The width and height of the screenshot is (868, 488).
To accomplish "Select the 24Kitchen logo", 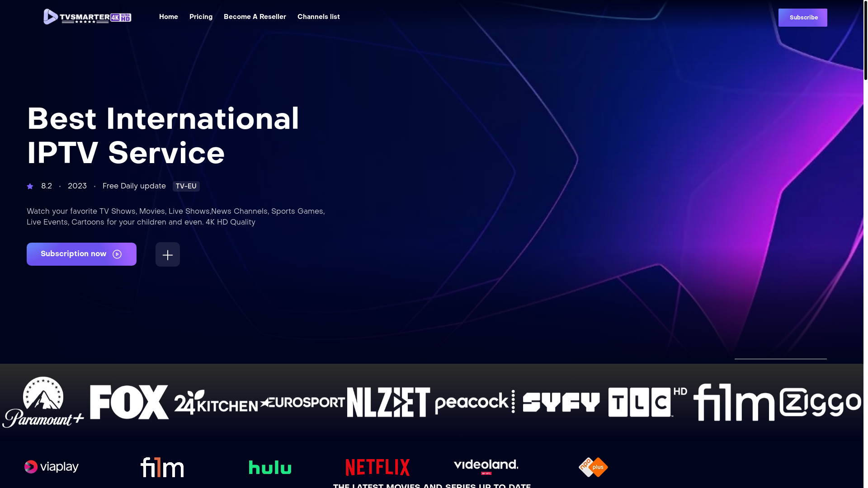I will click(x=216, y=402).
